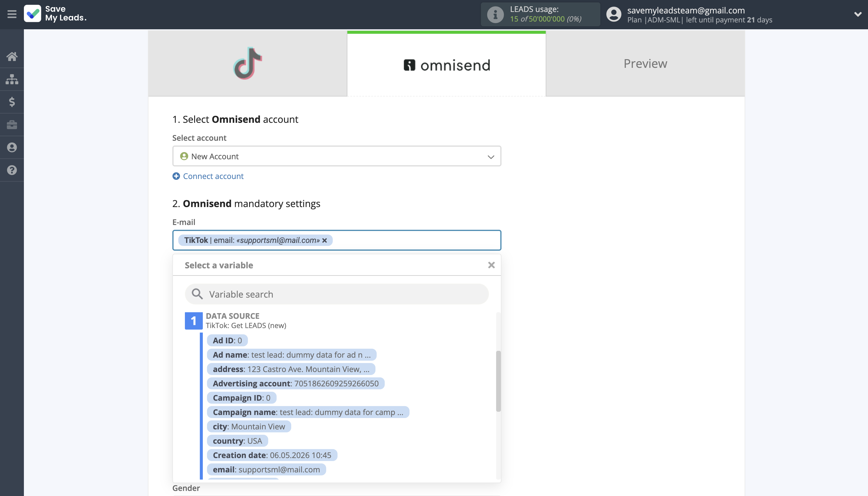Open the Select account dropdown

click(x=336, y=156)
